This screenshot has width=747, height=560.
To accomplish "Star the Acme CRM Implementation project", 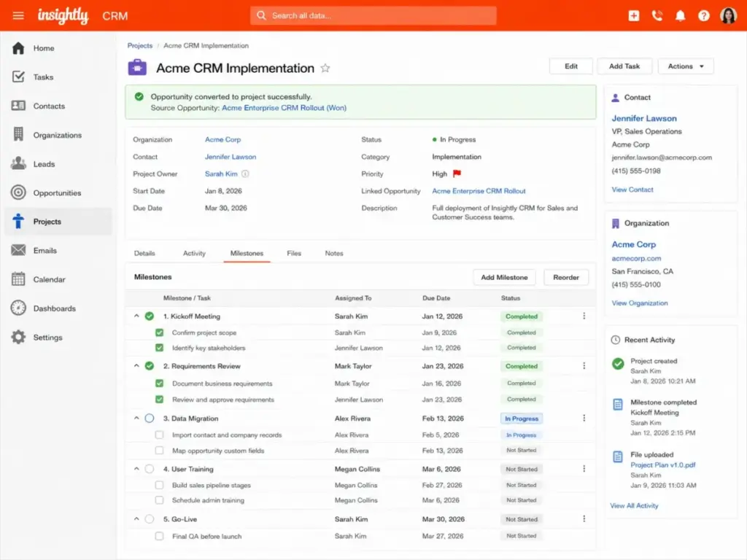I will pyautogui.click(x=325, y=68).
